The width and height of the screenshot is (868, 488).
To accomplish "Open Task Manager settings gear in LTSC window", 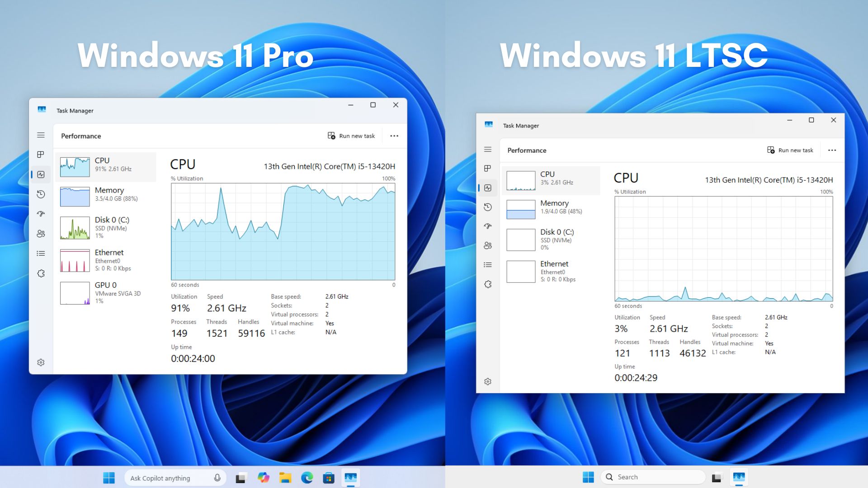I will tap(488, 381).
